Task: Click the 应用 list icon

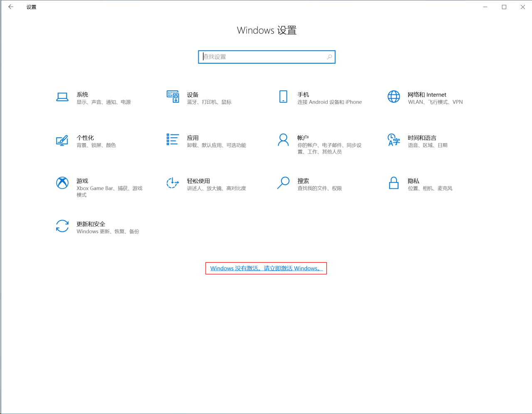Action: (172, 139)
